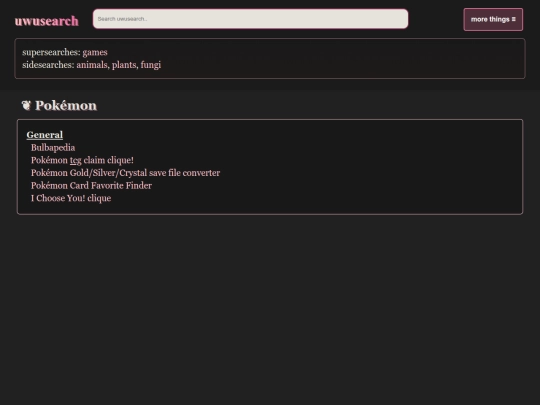Go to the games supersearch
The height and width of the screenshot is (405, 540).
pos(95,52)
